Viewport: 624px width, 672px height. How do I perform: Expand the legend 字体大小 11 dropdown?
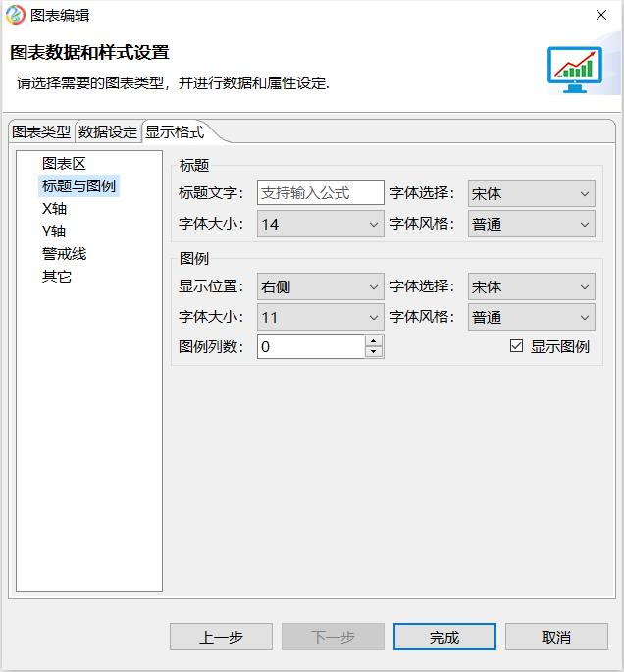[x=320, y=317]
